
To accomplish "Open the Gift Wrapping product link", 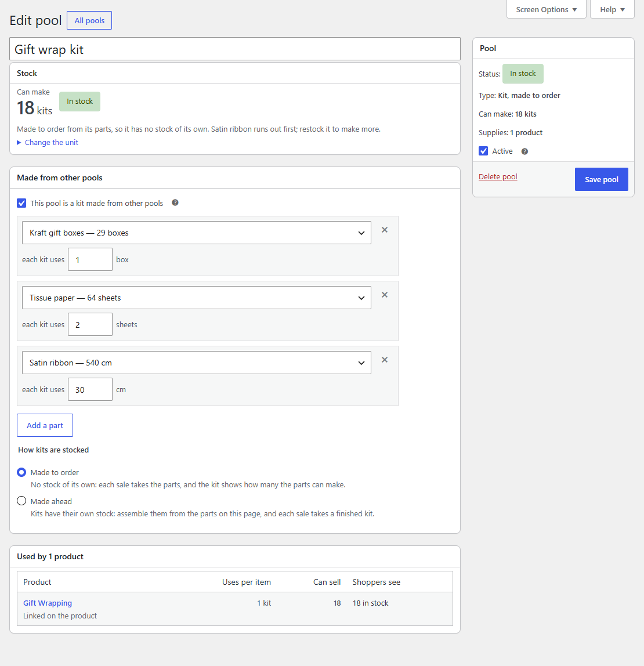I will tap(48, 603).
